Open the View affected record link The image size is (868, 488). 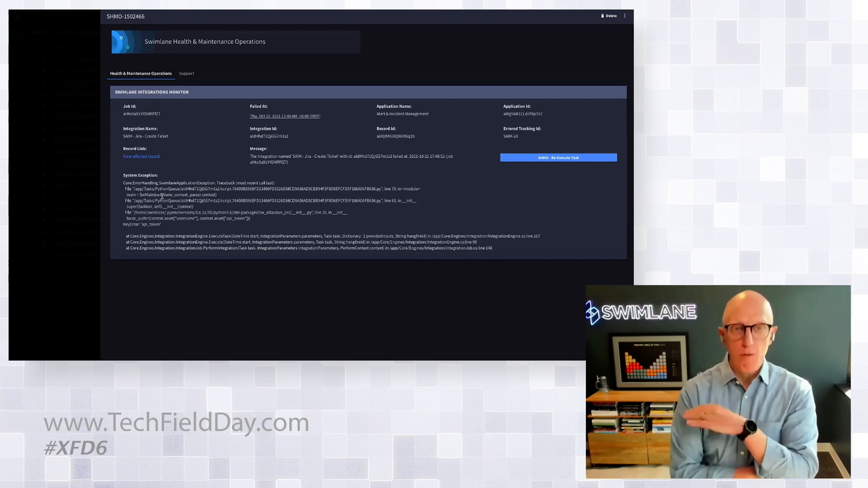(x=141, y=156)
